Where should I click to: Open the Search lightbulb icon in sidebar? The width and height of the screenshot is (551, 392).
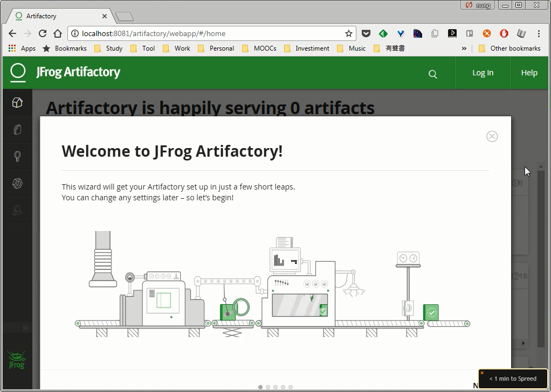[17, 156]
